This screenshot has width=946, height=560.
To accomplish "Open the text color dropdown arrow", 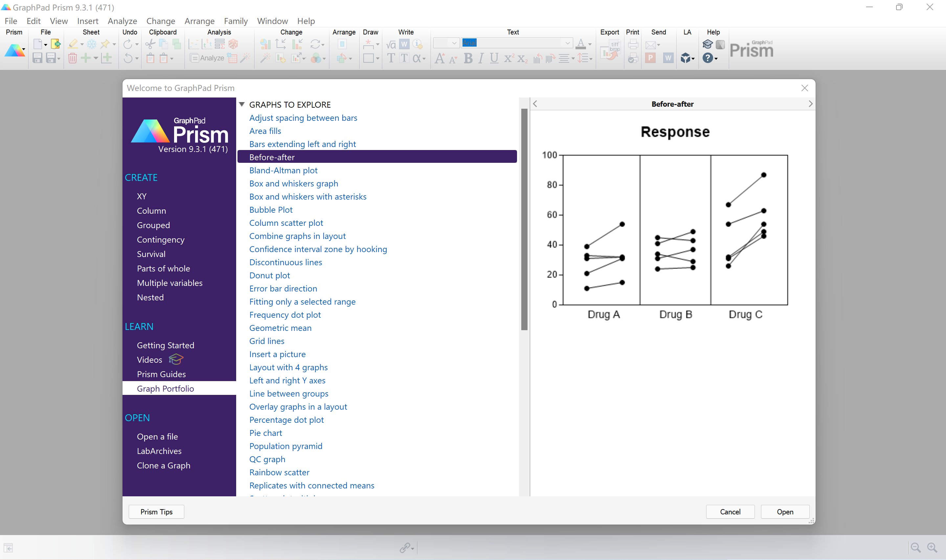I will coord(590,45).
